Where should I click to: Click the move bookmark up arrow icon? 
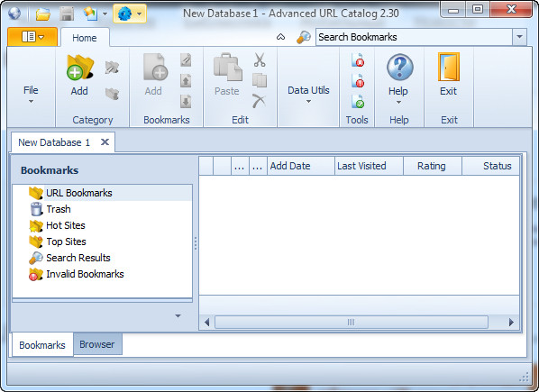point(186,81)
